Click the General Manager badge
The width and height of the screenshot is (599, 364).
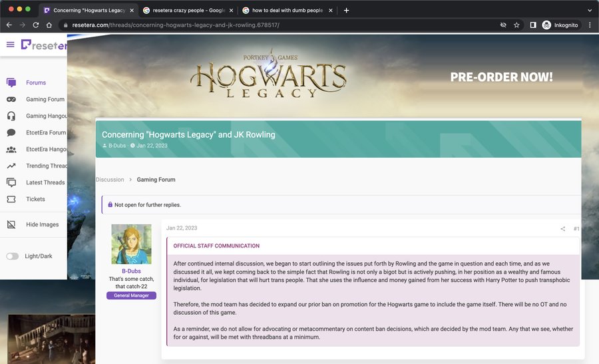[131, 295]
